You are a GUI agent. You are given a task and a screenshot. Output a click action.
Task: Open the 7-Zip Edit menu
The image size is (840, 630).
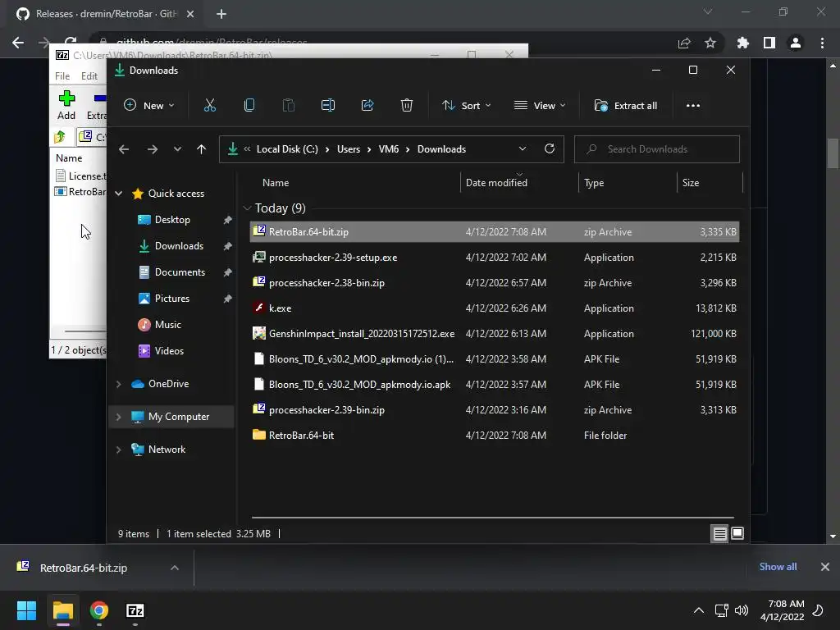pos(89,76)
